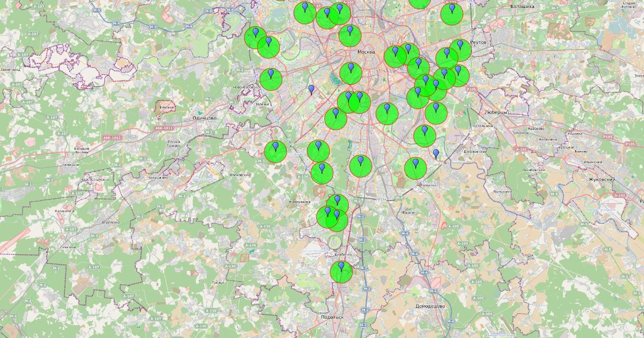Open the green marker northeast of Московский label
The height and width of the screenshot is (338, 644).
(x=275, y=152)
